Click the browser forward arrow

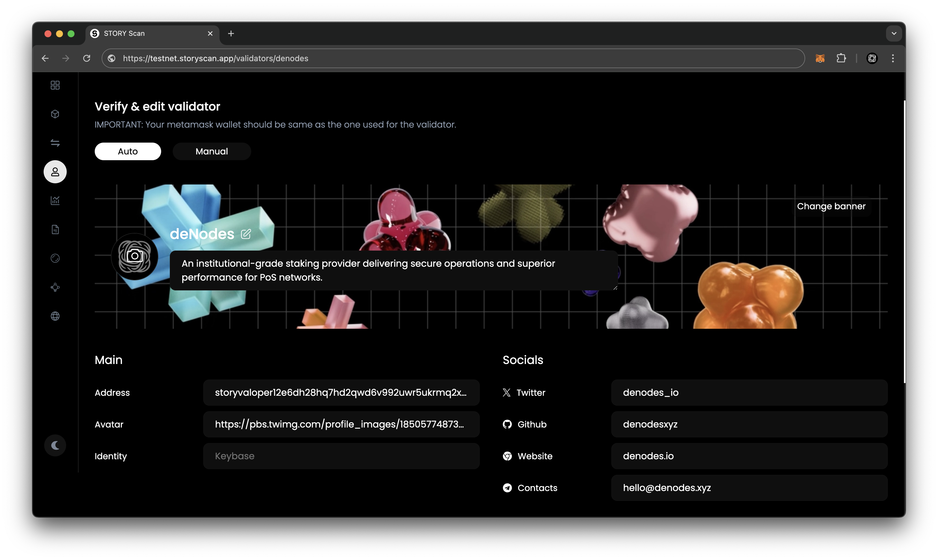pyautogui.click(x=66, y=58)
